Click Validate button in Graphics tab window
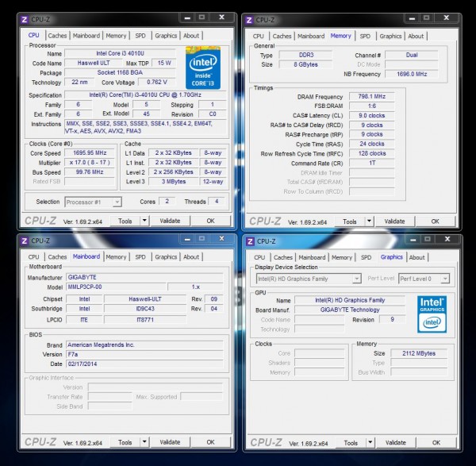The image size is (476, 466). tap(396, 443)
